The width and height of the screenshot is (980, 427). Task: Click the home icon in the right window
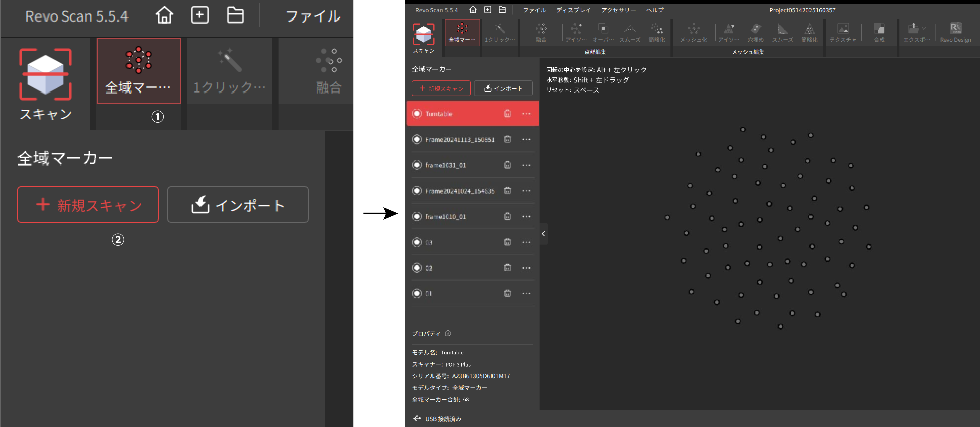(x=472, y=10)
